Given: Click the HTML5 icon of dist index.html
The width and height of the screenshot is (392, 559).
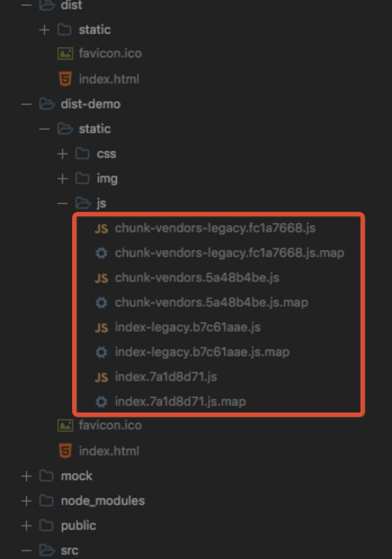Looking at the screenshot, I should click(66, 78).
